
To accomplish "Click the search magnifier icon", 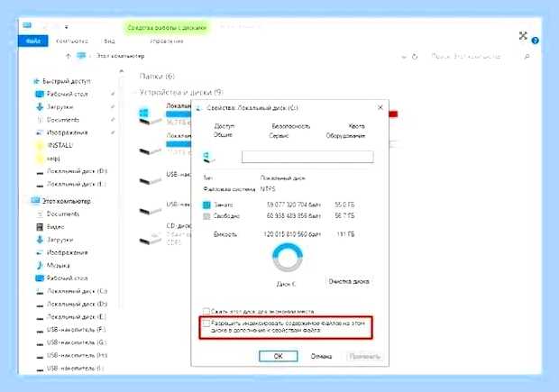I will click(x=527, y=56).
